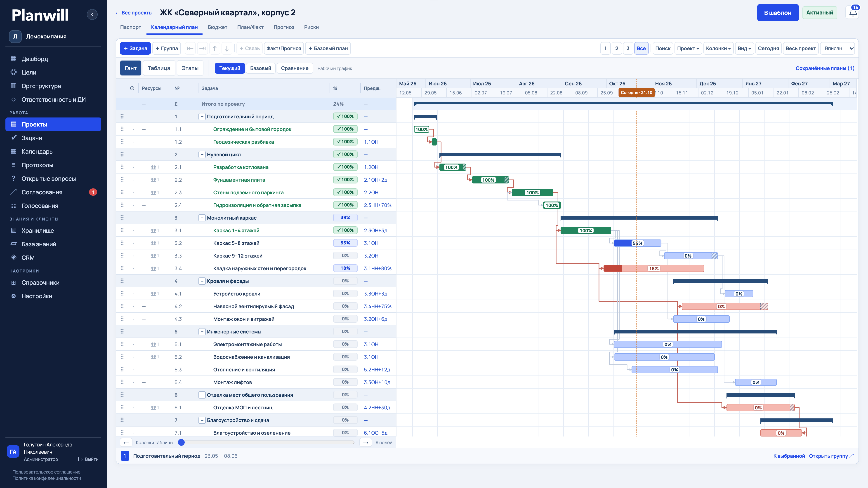Image resolution: width=868 pixels, height=488 pixels.
Task: Open notifications bell with 14 badge
Action: (x=853, y=12)
